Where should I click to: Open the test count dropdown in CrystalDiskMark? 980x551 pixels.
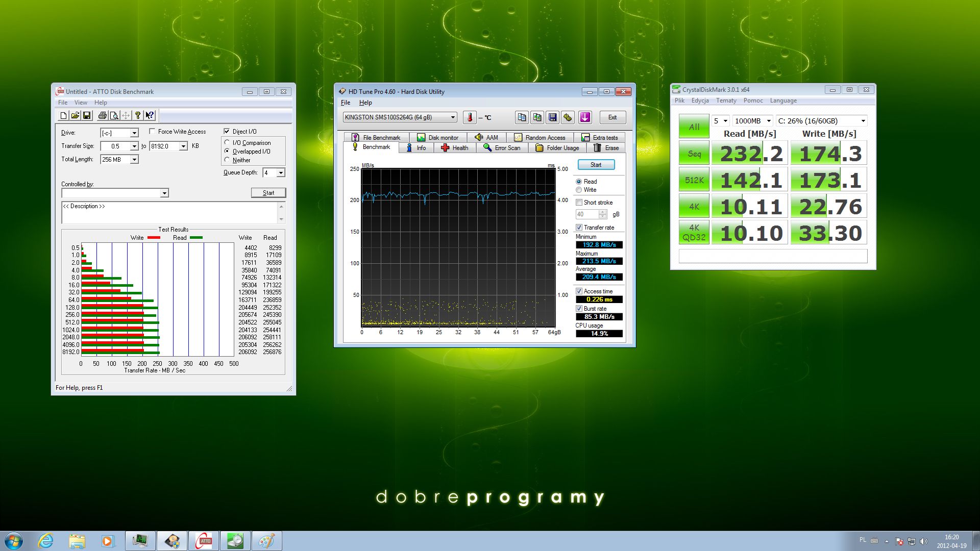[721, 121]
